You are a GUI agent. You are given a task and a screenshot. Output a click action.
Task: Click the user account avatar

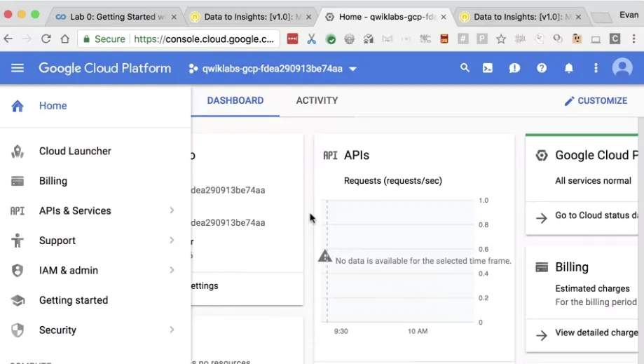pyautogui.click(x=622, y=67)
